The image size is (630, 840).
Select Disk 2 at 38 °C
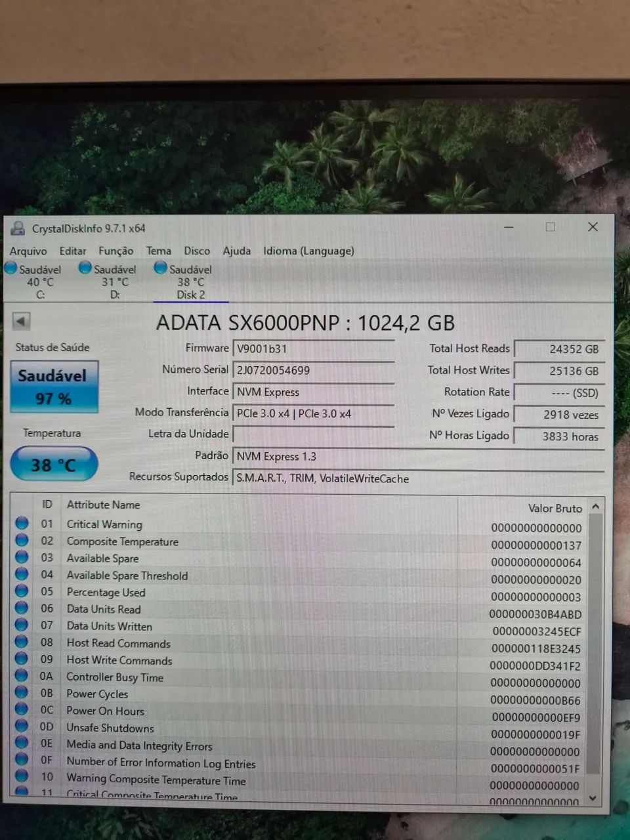(x=190, y=282)
